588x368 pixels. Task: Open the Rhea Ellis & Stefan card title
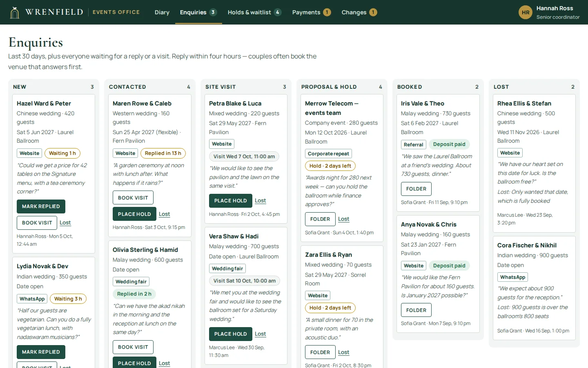pos(524,103)
